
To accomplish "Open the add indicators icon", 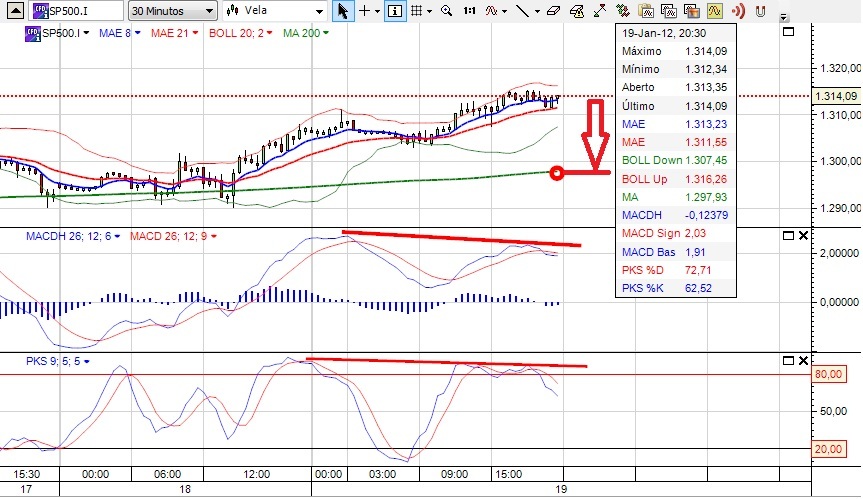I will coord(491,10).
